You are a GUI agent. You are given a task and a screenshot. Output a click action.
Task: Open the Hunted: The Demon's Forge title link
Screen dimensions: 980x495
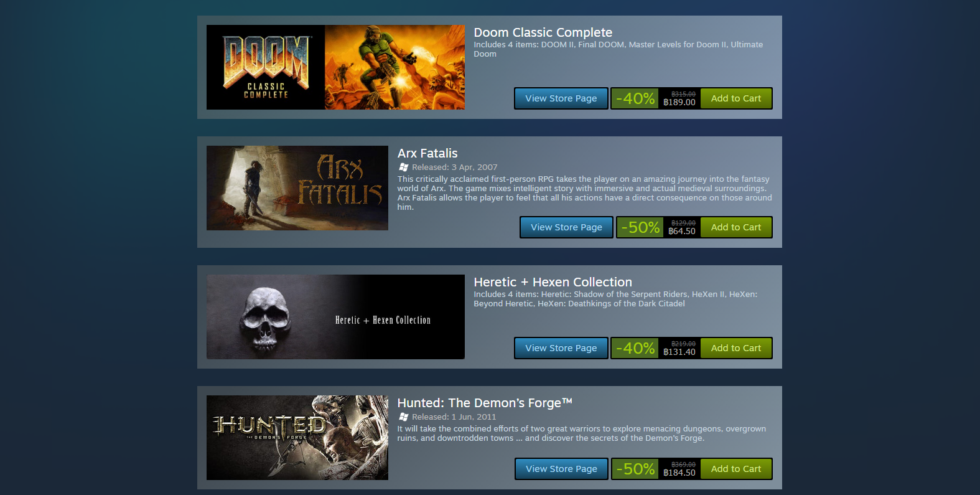click(x=485, y=403)
